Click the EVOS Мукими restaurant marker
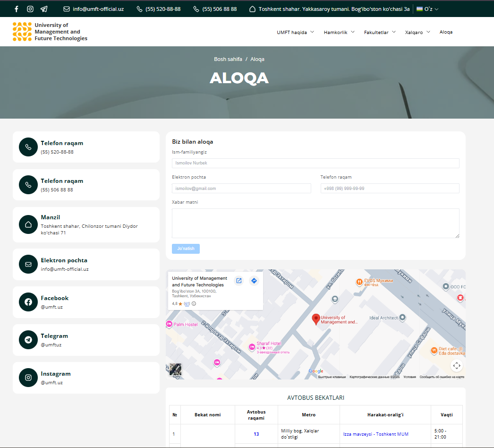 [359, 282]
